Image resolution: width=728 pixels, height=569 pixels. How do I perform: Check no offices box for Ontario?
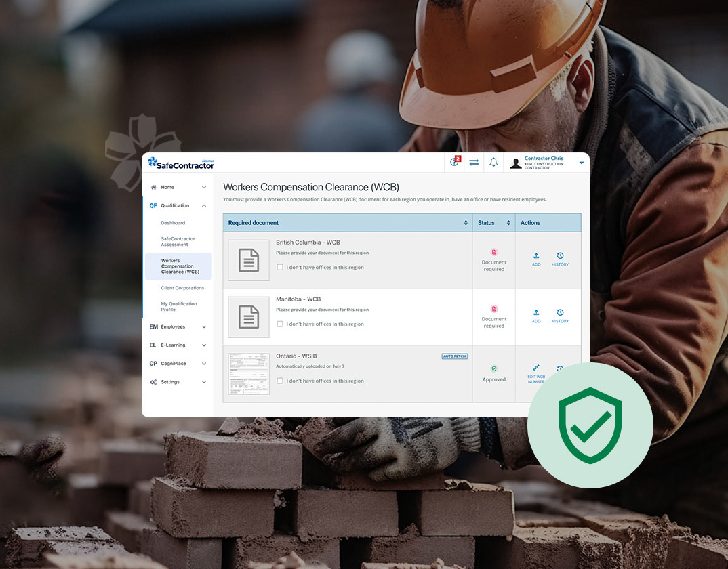click(280, 381)
